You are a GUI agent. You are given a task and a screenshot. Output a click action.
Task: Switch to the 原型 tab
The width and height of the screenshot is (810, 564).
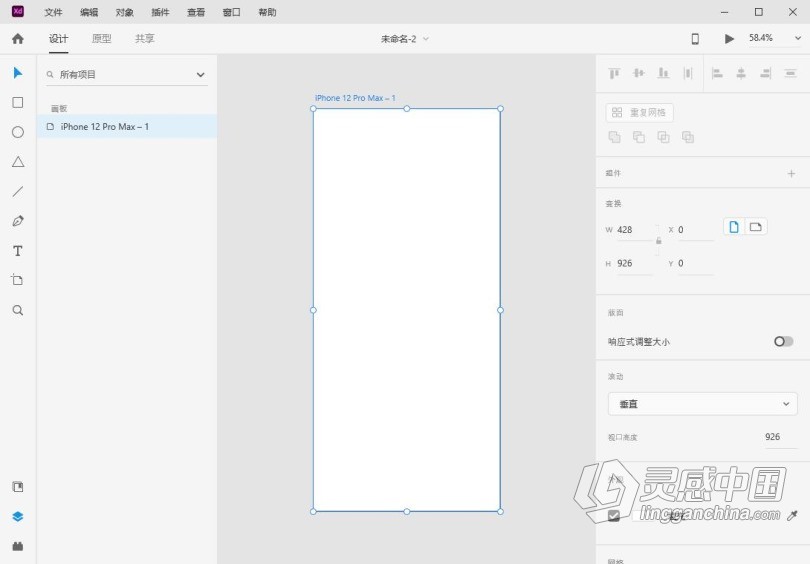[101, 39]
